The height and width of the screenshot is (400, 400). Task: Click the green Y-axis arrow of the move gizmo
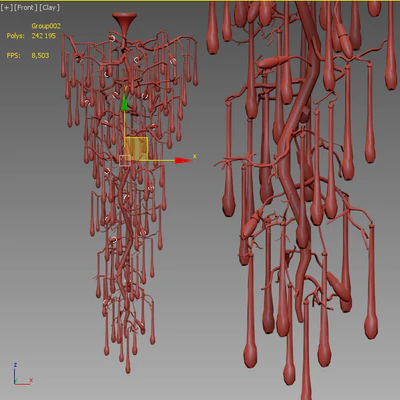click(125, 102)
